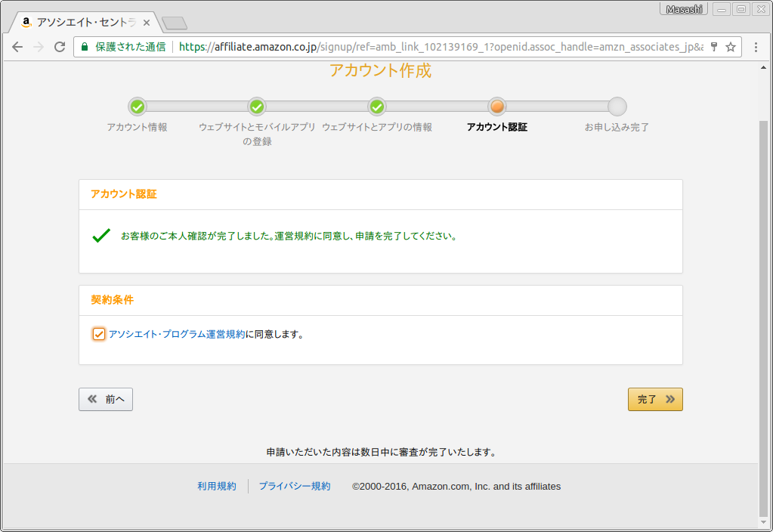Go back with the 前へ button

[x=106, y=399]
